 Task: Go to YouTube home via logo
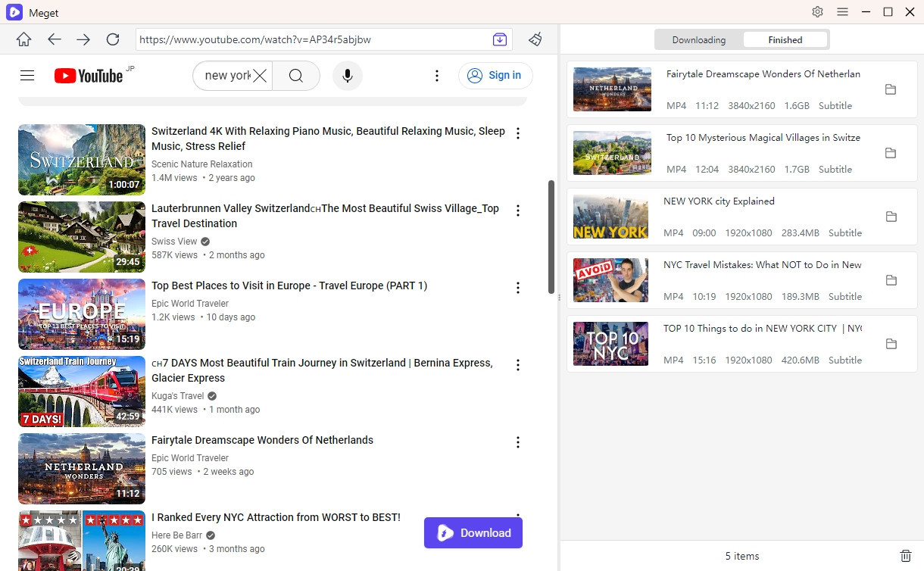tap(89, 76)
